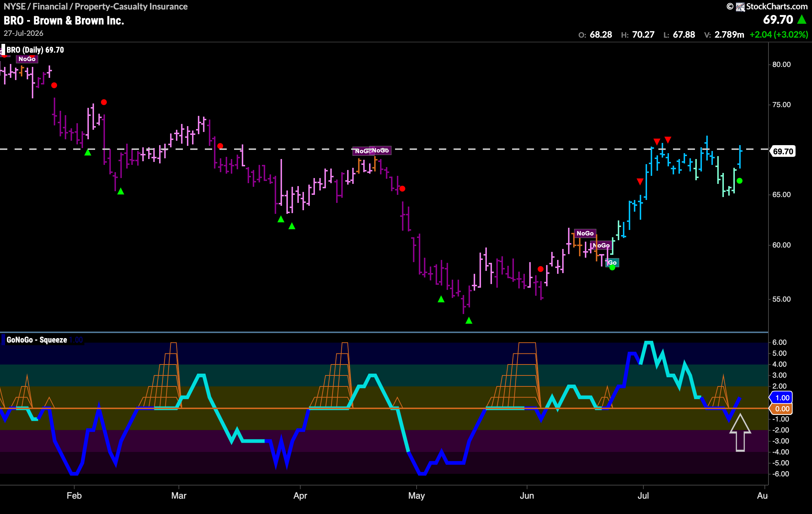The image size is (812, 514).
Task: Click the Jun label on the time axis
Action: [527, 496]
